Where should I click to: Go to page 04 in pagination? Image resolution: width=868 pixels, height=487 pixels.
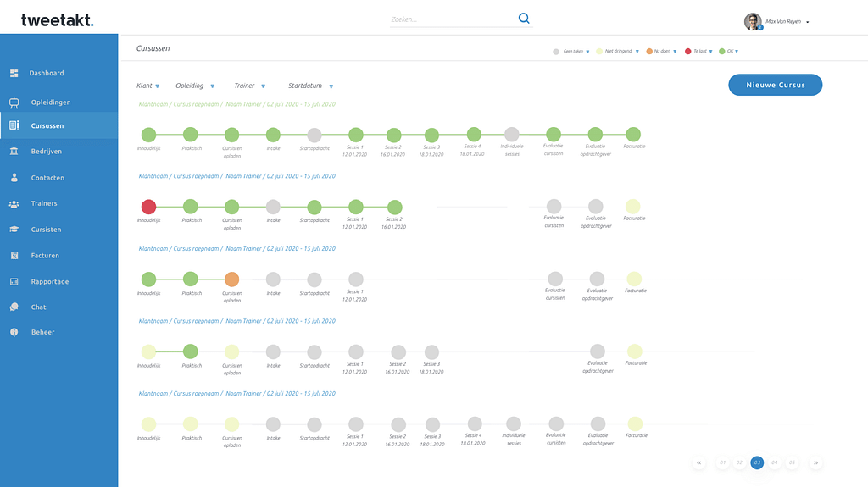click(774, 463)
